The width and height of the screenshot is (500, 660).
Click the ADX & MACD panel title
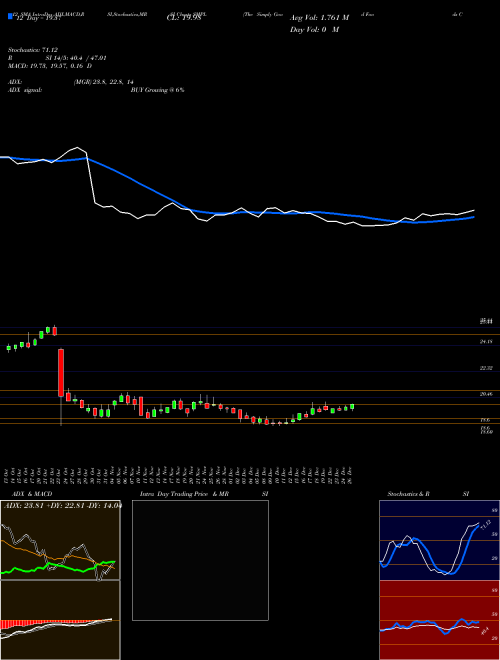point(32,494)
